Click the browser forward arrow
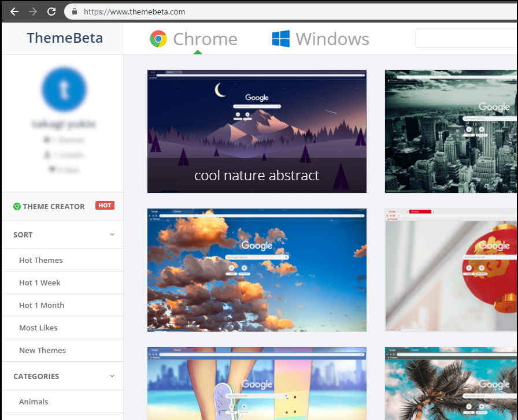Image resolution: width=518 pixels, height=420 pixels. coord(33,12)
